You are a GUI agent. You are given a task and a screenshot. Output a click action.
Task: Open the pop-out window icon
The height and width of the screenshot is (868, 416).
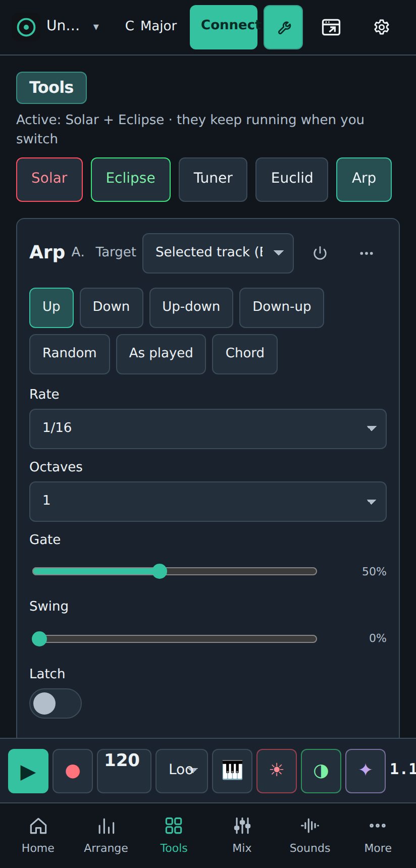(x=331, y=27)
